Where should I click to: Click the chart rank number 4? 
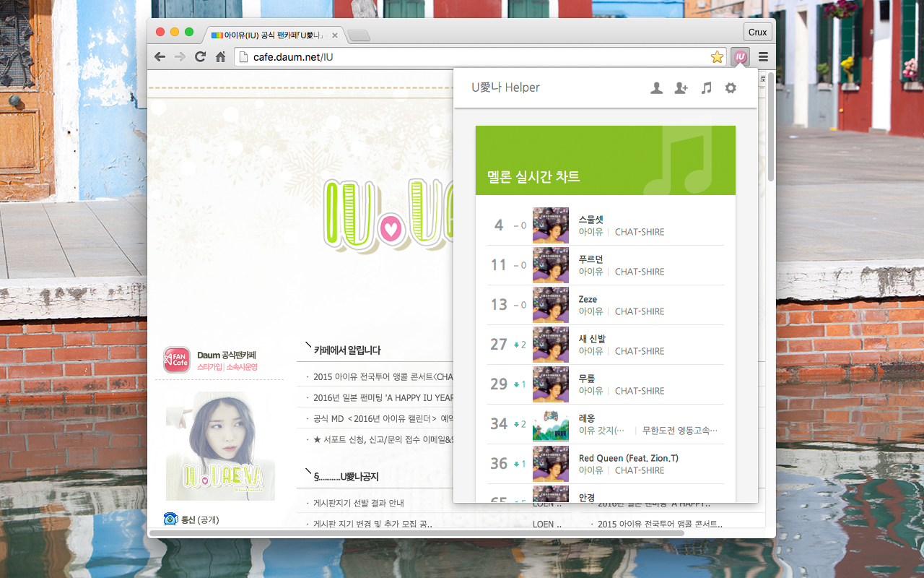point(499,225)
